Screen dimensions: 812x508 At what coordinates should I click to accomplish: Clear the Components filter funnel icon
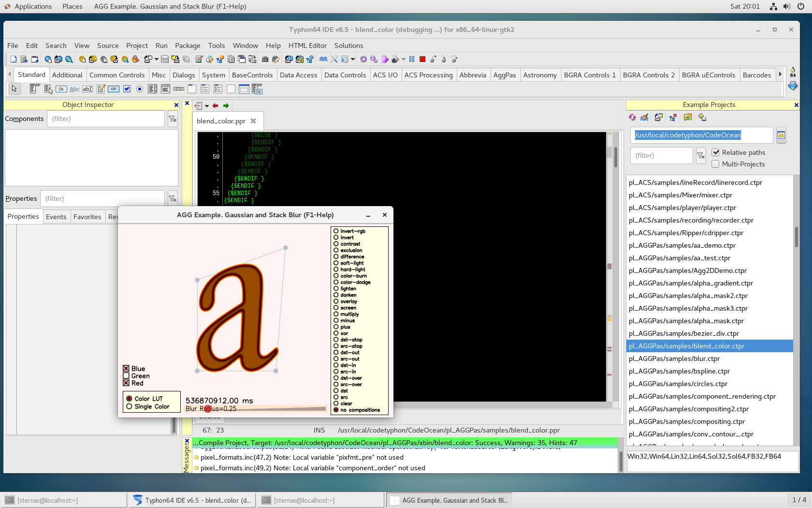point(173,119)
